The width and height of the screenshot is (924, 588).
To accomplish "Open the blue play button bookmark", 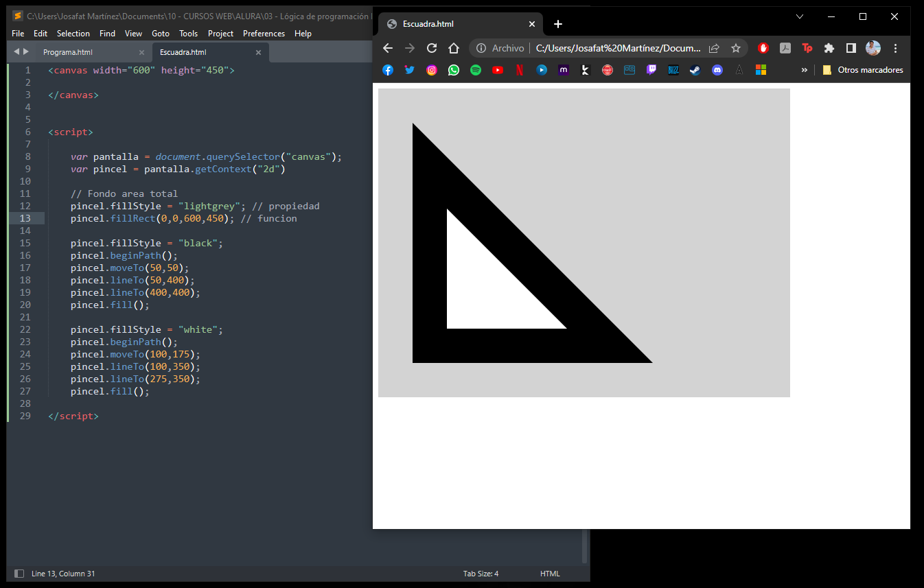I will 542,70.
